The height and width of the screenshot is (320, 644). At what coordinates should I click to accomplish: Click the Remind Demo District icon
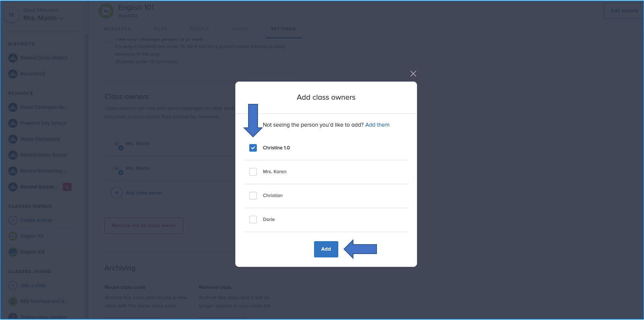pos(13,58)
